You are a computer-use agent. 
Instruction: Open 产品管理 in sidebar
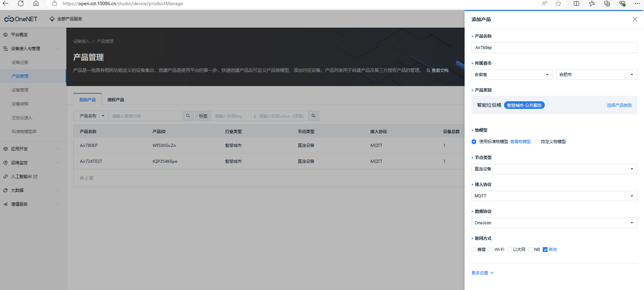pyautogui.click(x=20, y=76)
